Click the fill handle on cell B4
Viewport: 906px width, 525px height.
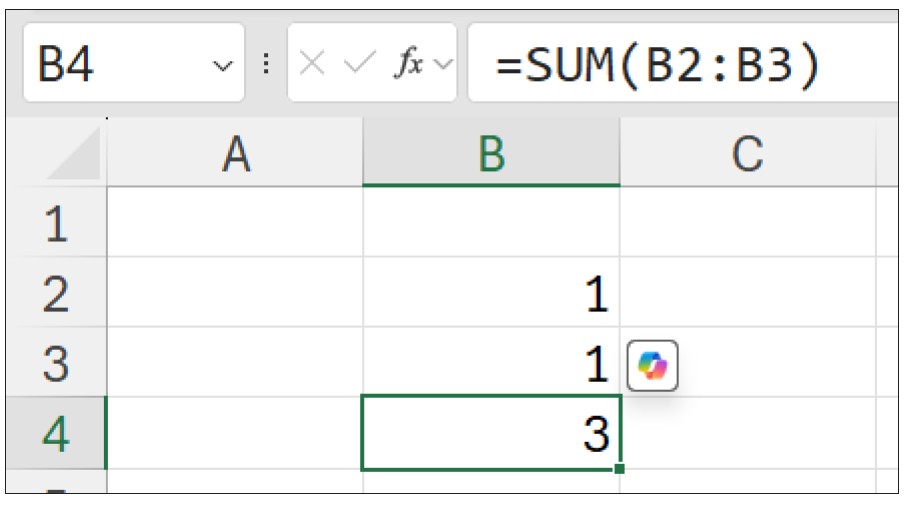coord(620,469)
